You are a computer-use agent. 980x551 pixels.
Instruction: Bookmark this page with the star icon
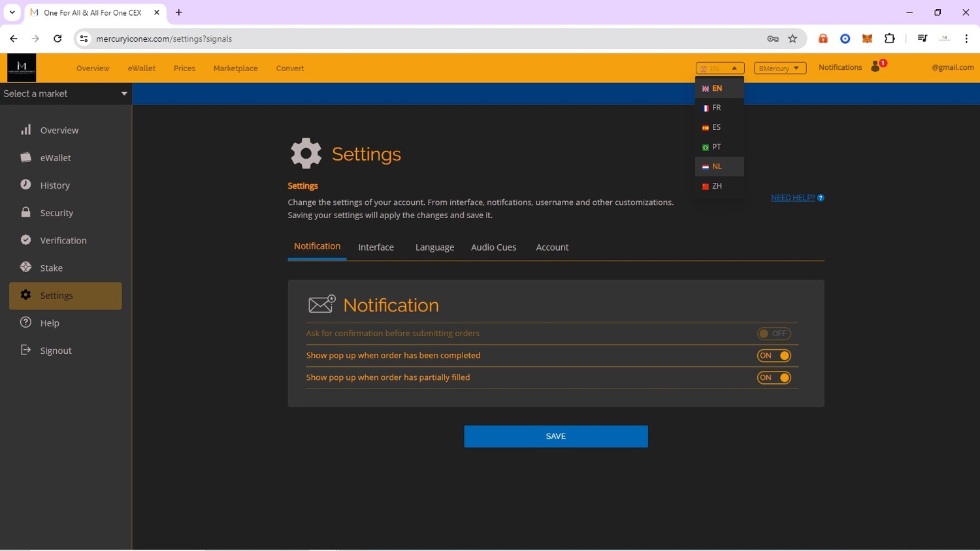(792, 39)
